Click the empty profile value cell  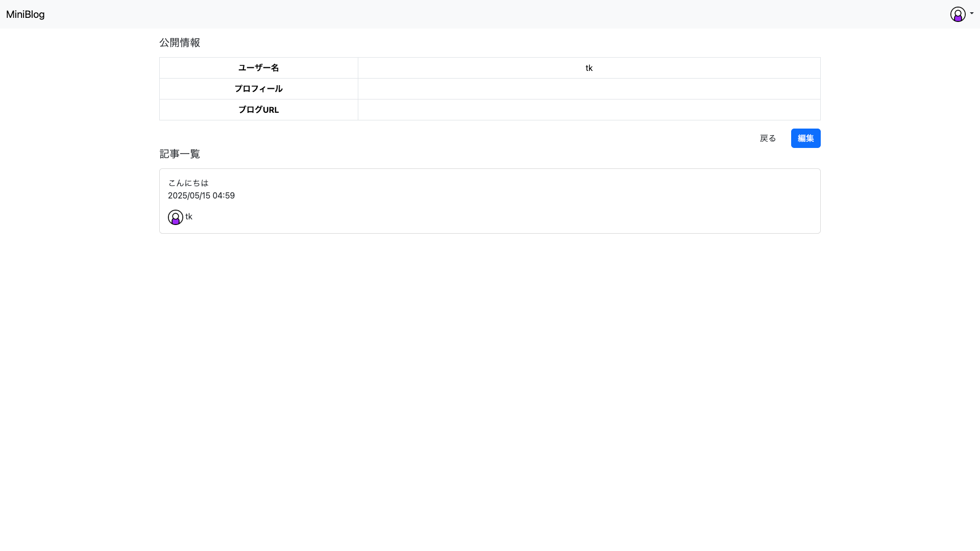point(589,89)
